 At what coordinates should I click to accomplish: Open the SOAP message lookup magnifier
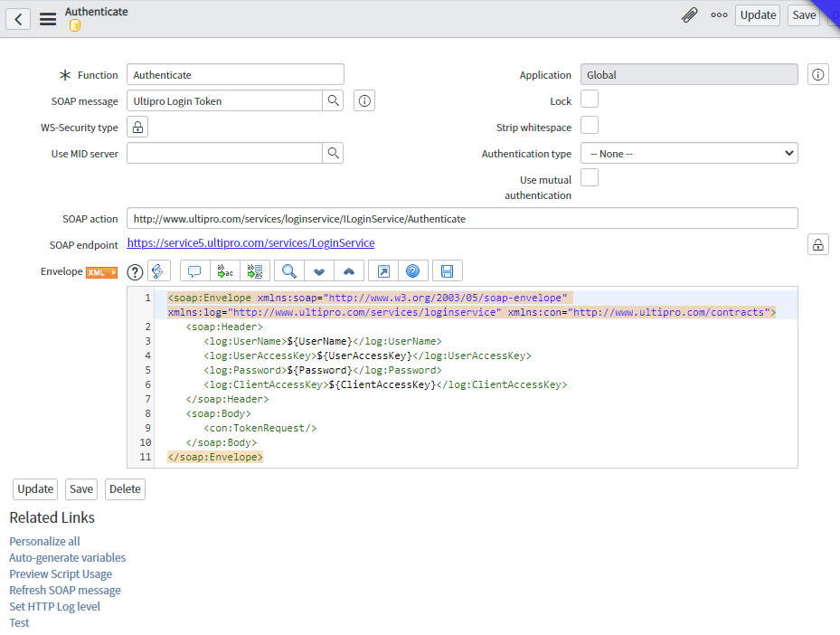pyautogui.click(x=333, y=100)
